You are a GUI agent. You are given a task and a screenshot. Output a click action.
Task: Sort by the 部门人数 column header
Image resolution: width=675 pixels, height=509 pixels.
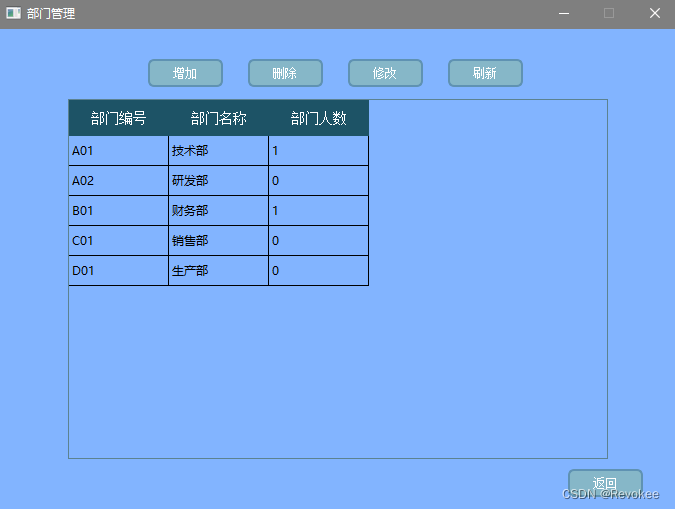[319, 118]
